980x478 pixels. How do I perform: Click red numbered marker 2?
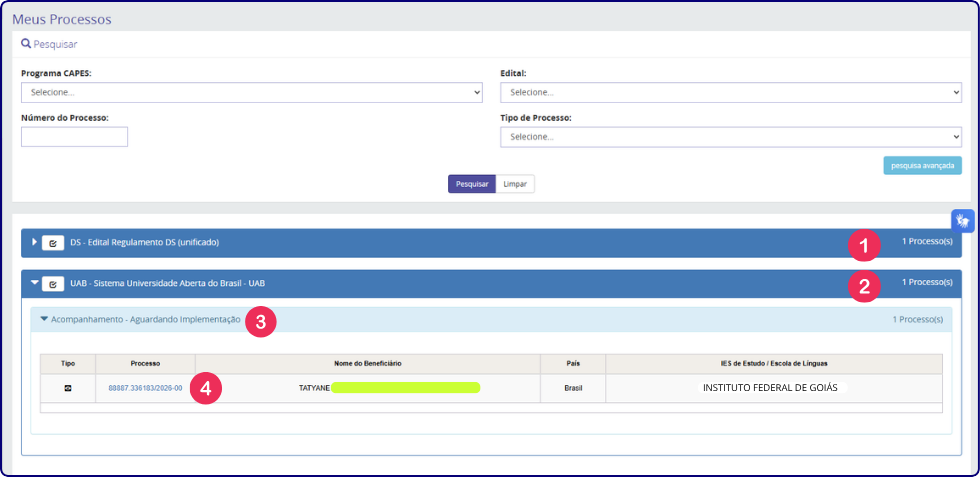click(x=864, y=287)
